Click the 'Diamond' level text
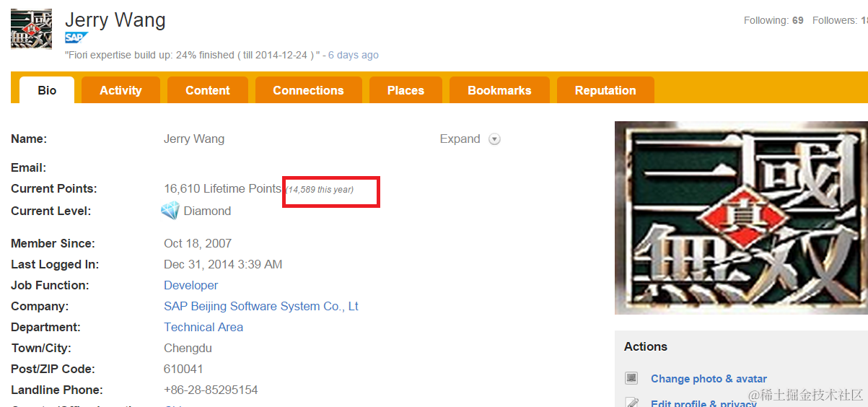 pyautogui.click(x=208, y=211)
